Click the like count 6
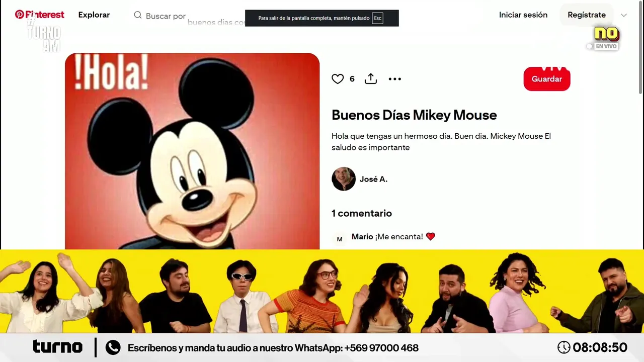The height and width of the screenshot is (362, 644). 352,79
